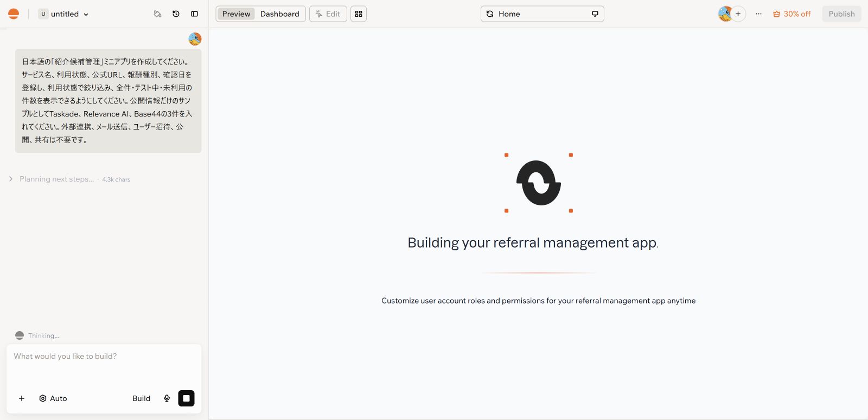
Task: Activate the microphone voice input
Action: click(x=167, y=398)
